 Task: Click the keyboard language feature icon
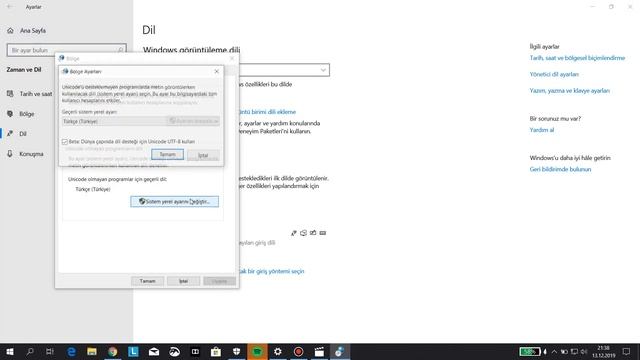coord(322,233)
